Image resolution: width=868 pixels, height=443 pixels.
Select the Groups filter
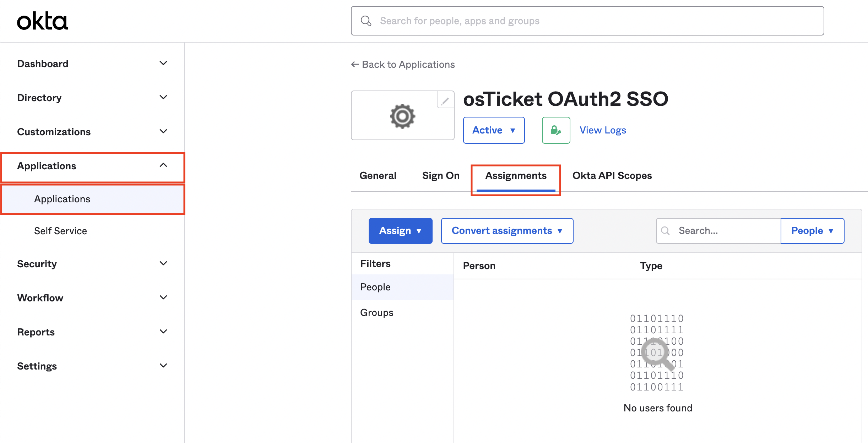click(377, 313)
